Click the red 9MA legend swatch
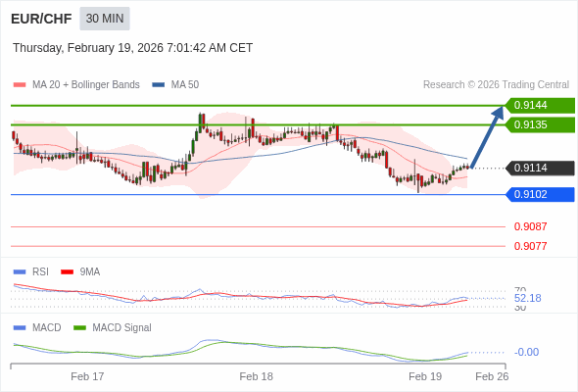This screenshot has height=392, width=578. [x=67, y=272]
